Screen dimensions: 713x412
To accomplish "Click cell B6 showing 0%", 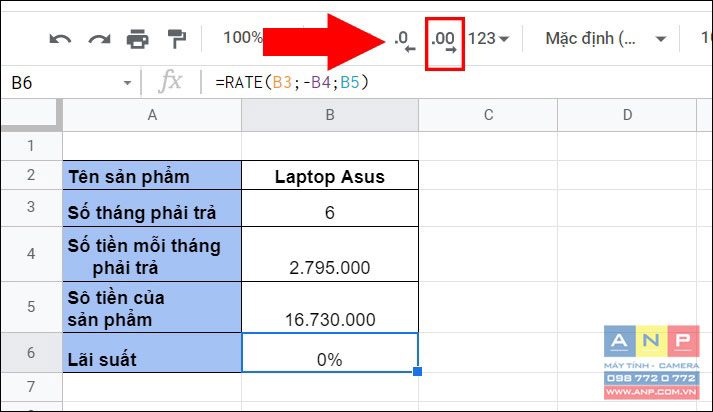I will 330,353.
